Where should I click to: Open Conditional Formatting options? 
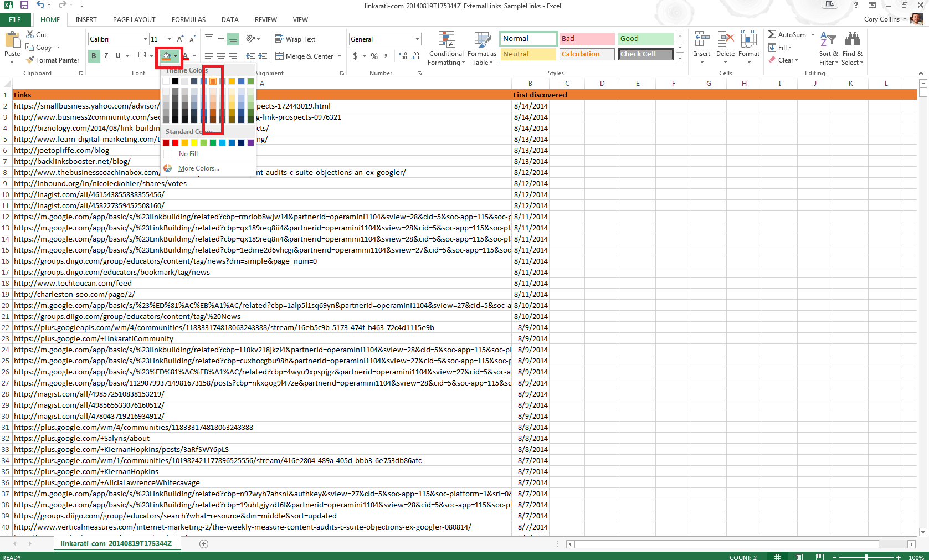pyautogui.click(x=446, y=48)
